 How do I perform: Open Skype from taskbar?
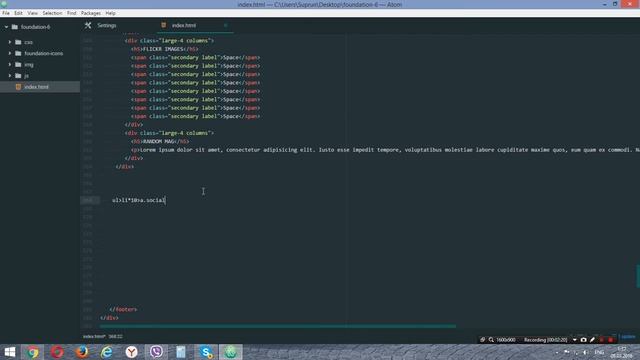[206, 352]
